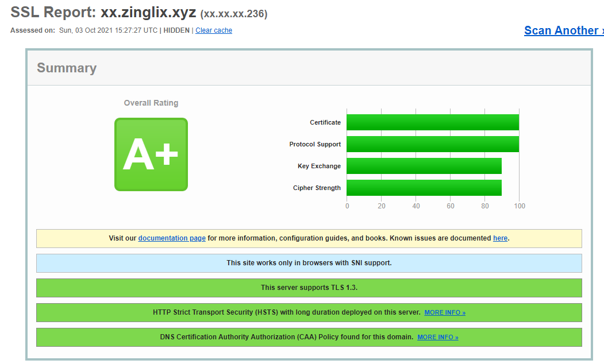Click the Key Exchange score bar
The height and width of the screenshot is (364, 604).
pyautogui.click(x=424, y=166)
